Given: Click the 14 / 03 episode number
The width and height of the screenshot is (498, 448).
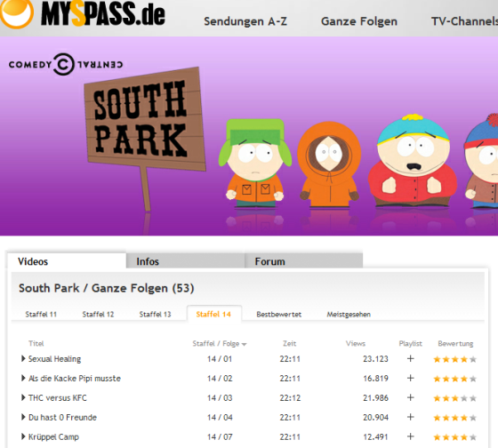Looking at the screenshot, I should click(x=220, y=398).
